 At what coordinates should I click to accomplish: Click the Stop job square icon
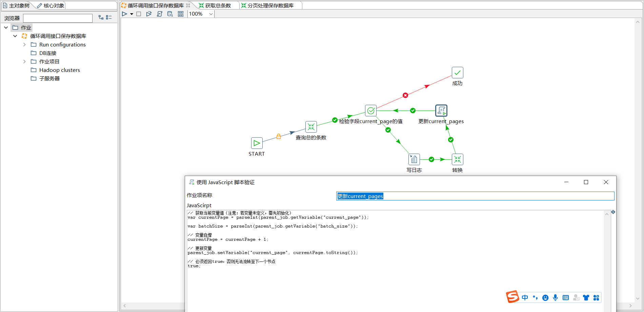coord(139,14)
